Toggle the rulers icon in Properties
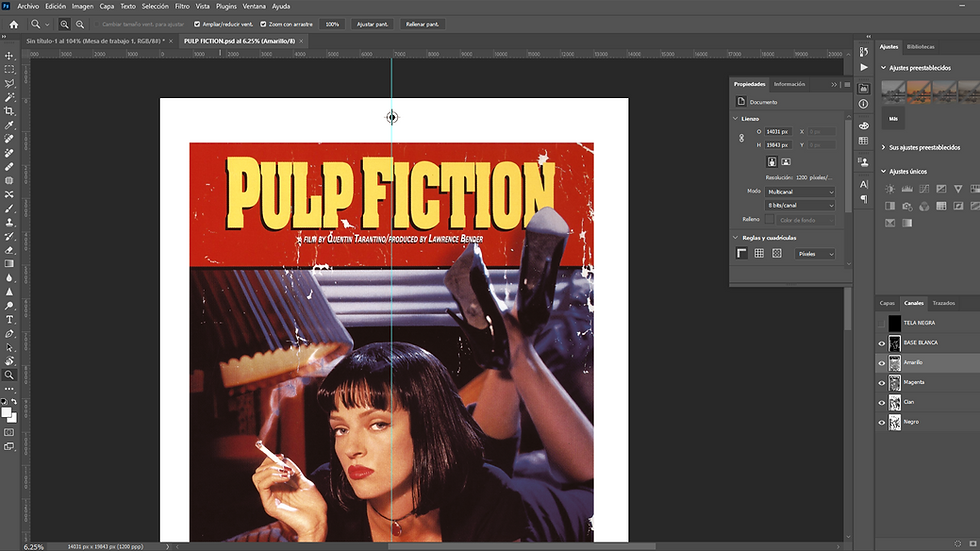Image resolution: width=980 pixels, height=551 pixels. tap(741, 253)
